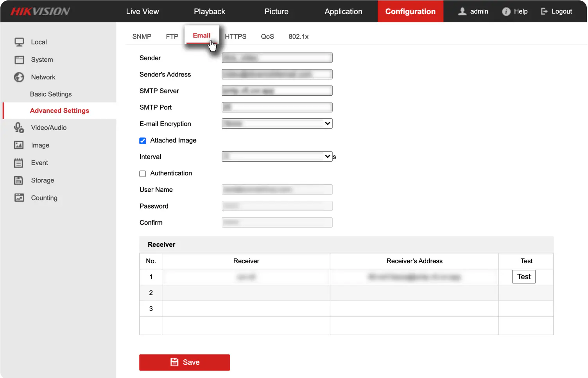588x378 pixels.
Task: Open the Interval dropdown
Action: pyautogui.click(x=277, y=157)
